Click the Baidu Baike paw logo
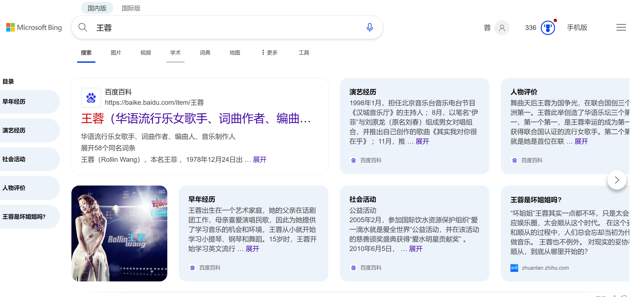 (x=91, y=98)
